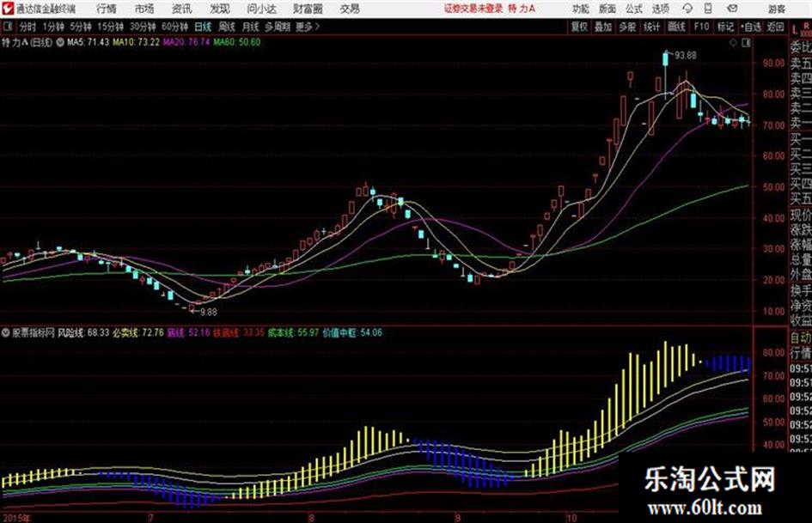Click the 价值中枢: 54.06 indicator value
The height and width of the screenshot is (523, 812).
coord(352,332)
